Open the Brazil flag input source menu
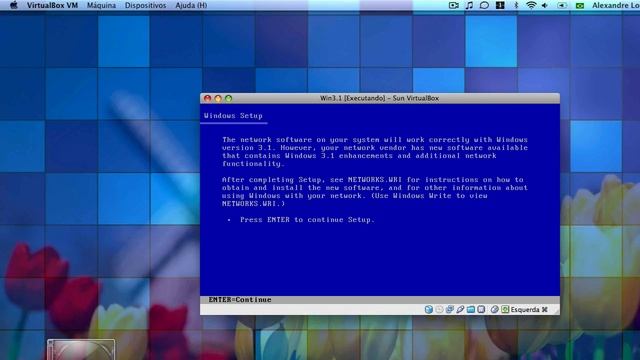 pyautogui.click(x=580, y=5)
